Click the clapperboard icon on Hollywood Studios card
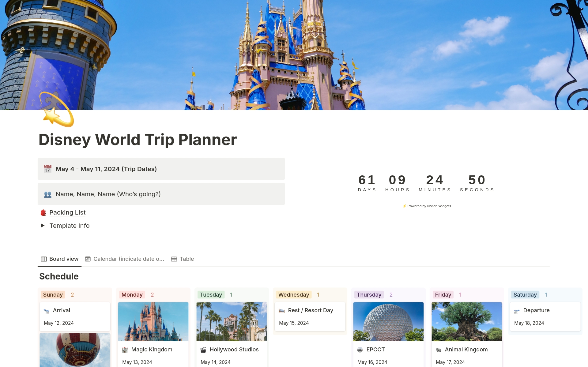The height and width of the screenshot is (367, 588). click(x=203, y=350)
